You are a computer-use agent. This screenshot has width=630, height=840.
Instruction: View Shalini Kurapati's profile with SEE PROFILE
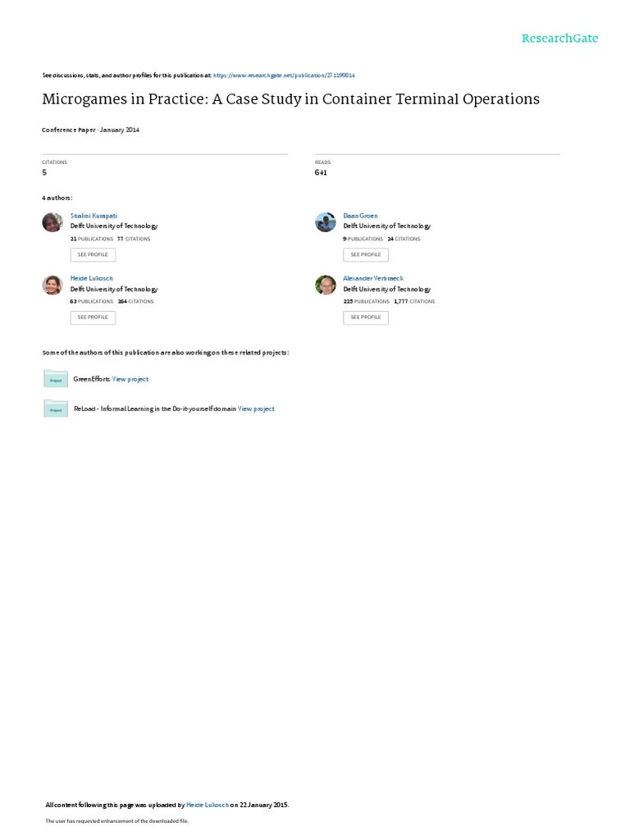tap(93, 255)
